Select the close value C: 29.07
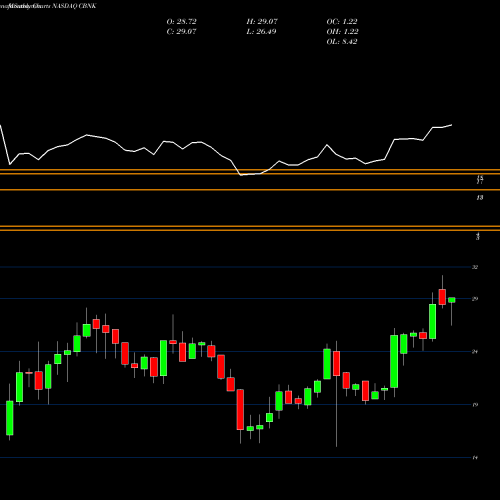The width and height of the screenshot is (500, 500). [x=182, y=32]
